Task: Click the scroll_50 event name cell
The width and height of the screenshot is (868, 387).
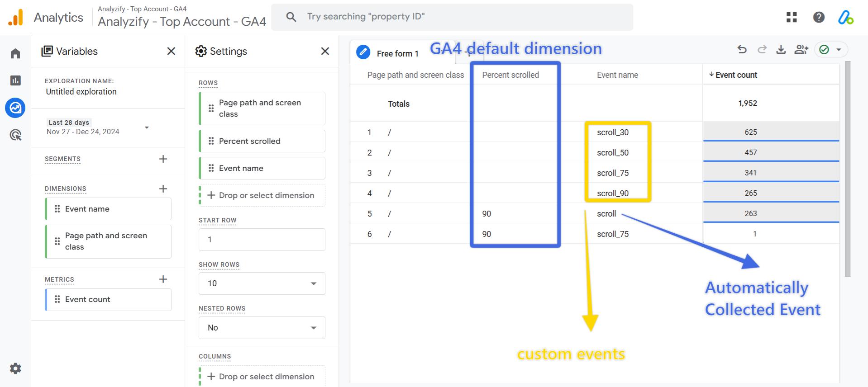Action: click(x=613, y=153)
